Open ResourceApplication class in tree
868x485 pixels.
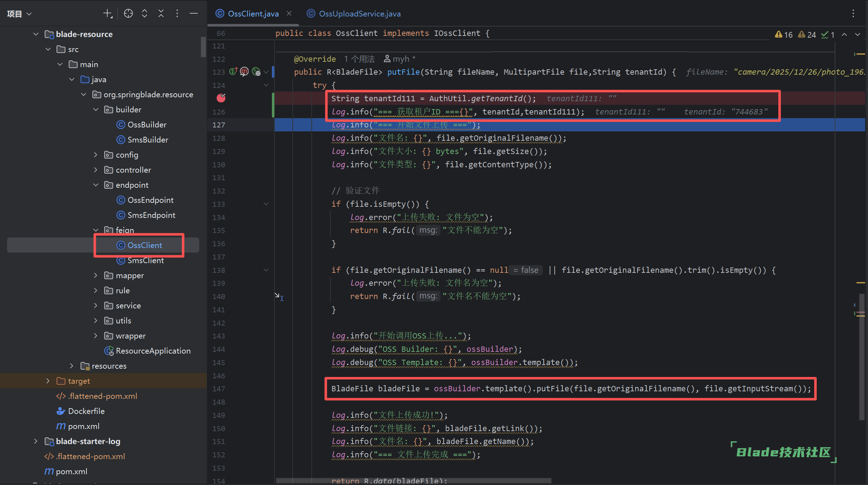[153, 351]
